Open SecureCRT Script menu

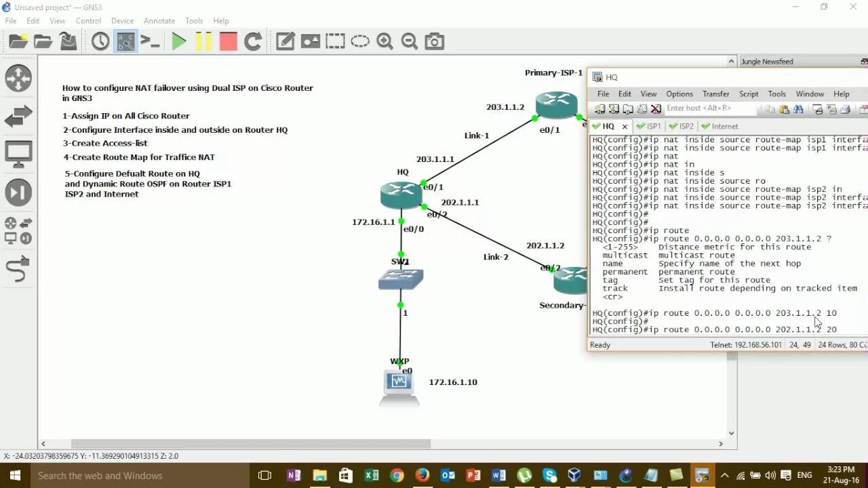click(x=749, y=94)
